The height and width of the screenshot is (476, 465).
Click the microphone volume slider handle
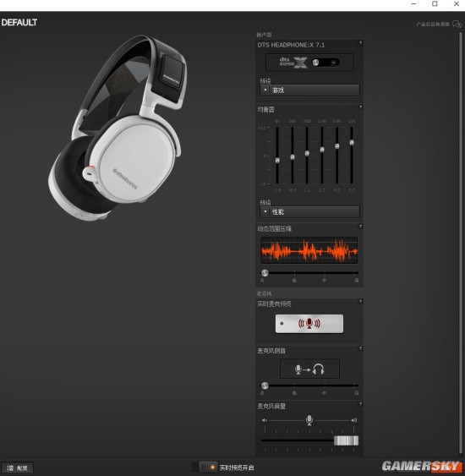click(346, 440)
